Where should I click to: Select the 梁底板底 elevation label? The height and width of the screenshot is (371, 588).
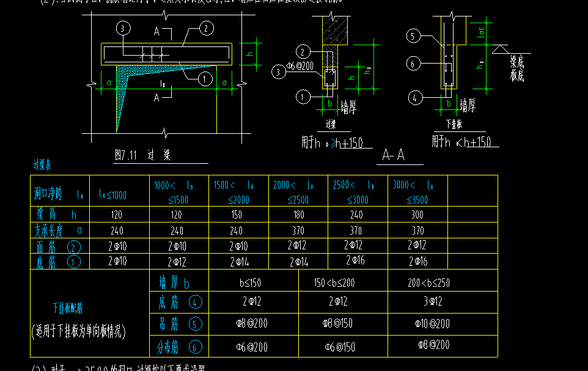click(517, 68)
